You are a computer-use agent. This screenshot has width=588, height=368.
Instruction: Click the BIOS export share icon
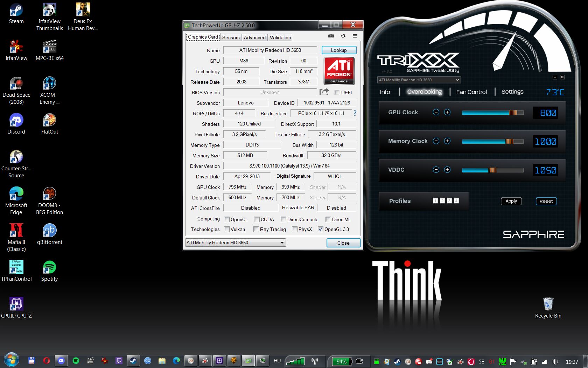324,92
